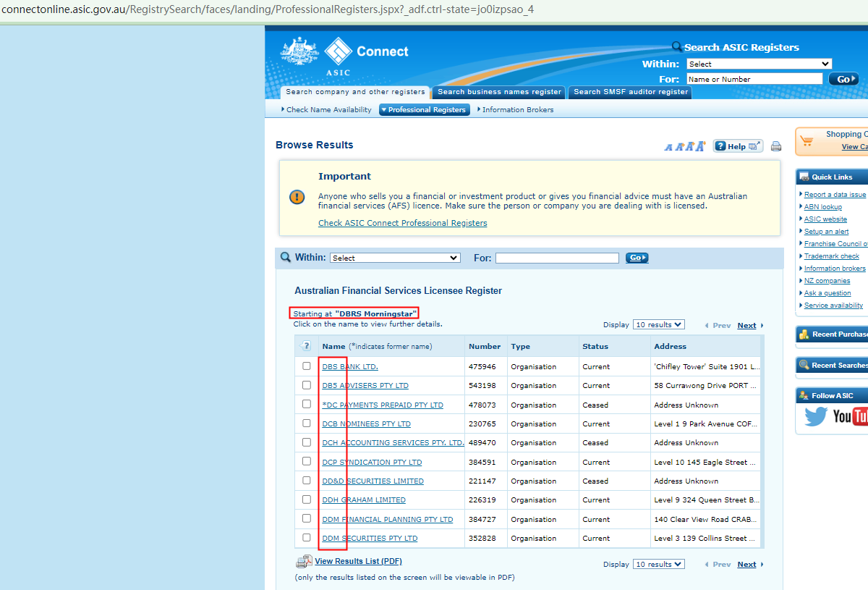
Task: Click the magnifier icon beside Search ASIC Registers
Action: (x=677, y=47)
